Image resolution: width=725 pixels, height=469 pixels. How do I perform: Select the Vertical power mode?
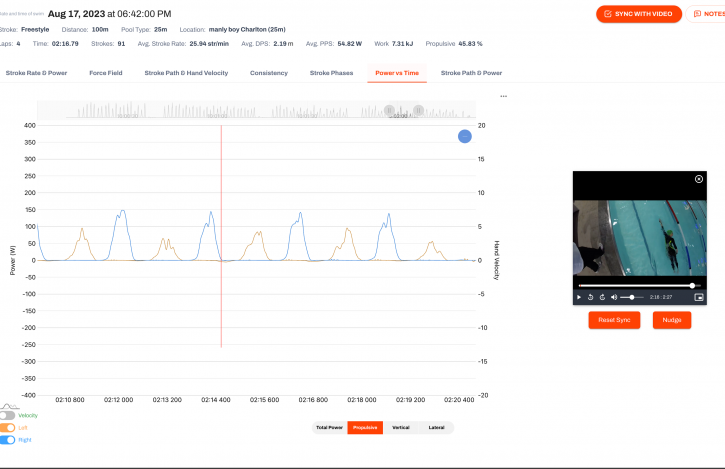[x=401, y=427]
